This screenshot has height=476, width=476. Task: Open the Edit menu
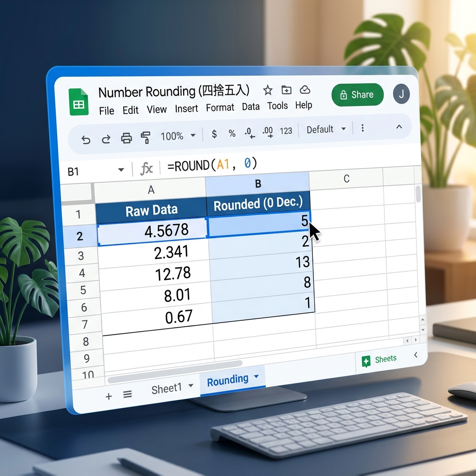pyautogui.click(x=131, y=110)
